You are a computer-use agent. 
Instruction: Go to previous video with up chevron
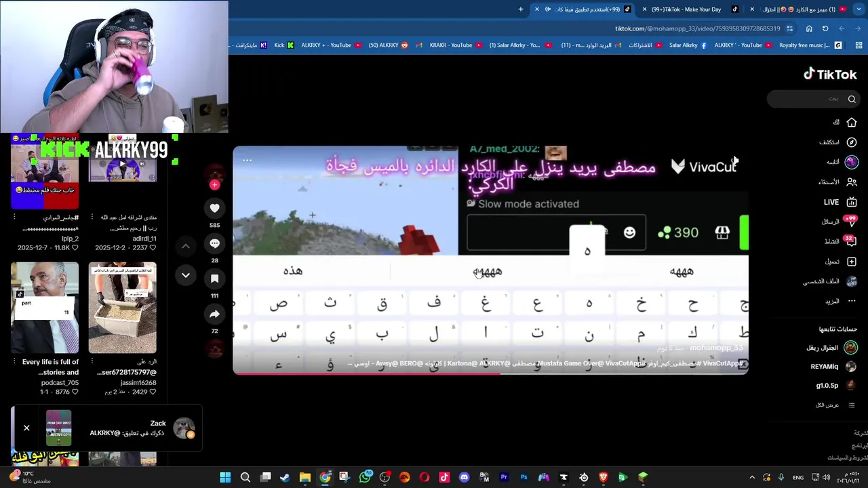(x=185, y=246)
